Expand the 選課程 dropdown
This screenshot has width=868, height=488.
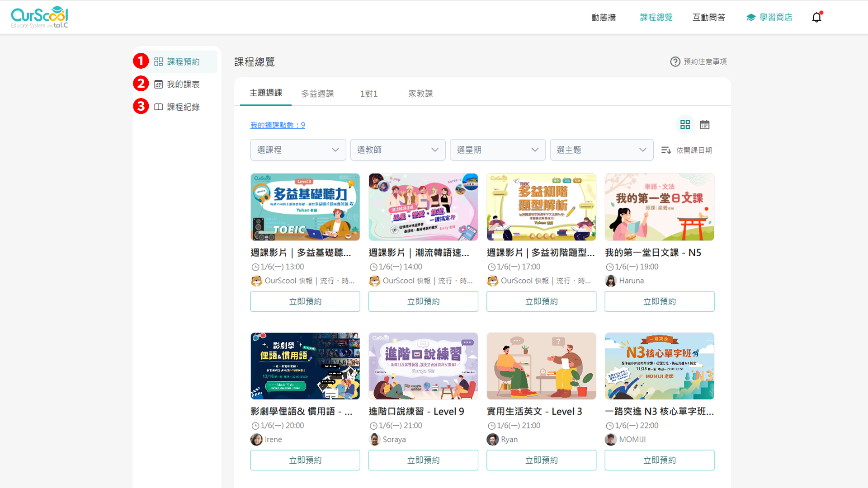point(298,150)
